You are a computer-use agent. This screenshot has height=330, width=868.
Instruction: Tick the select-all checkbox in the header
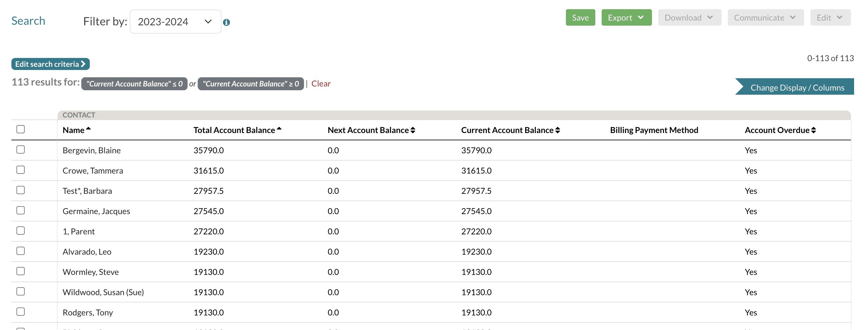click(21, 129)
